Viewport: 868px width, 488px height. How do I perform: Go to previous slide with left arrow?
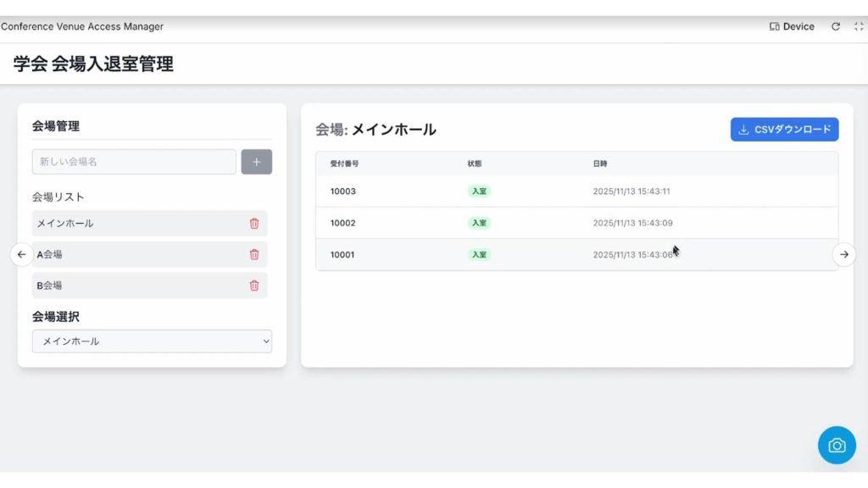click(x=22, y=254)
